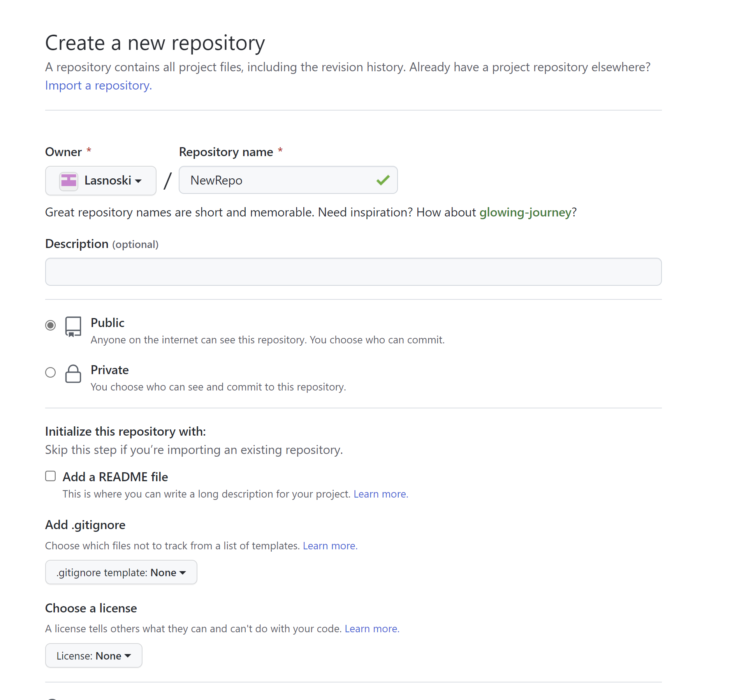Click the Public repository book icon

coord(73,326)
